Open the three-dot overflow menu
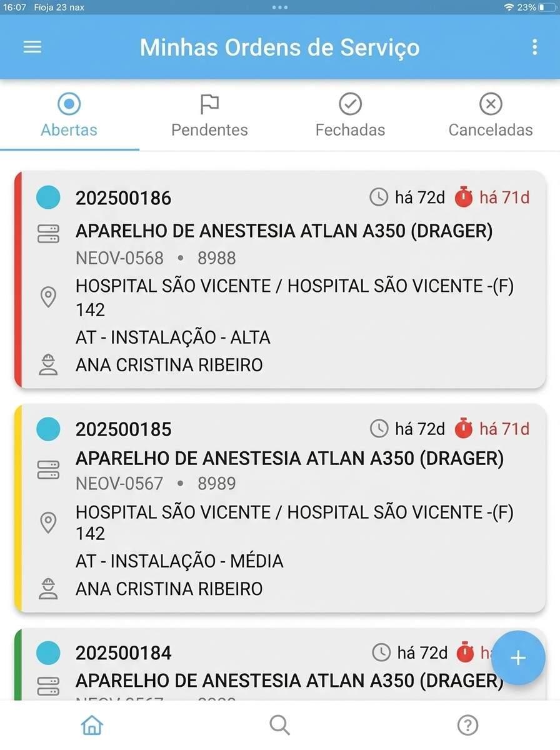 [x=534, y=47]
